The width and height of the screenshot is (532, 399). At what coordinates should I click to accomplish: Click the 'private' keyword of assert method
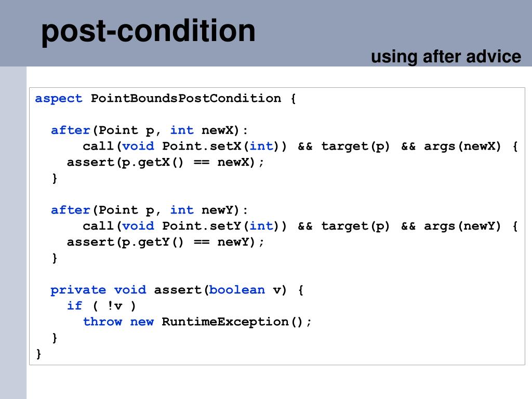78,290
